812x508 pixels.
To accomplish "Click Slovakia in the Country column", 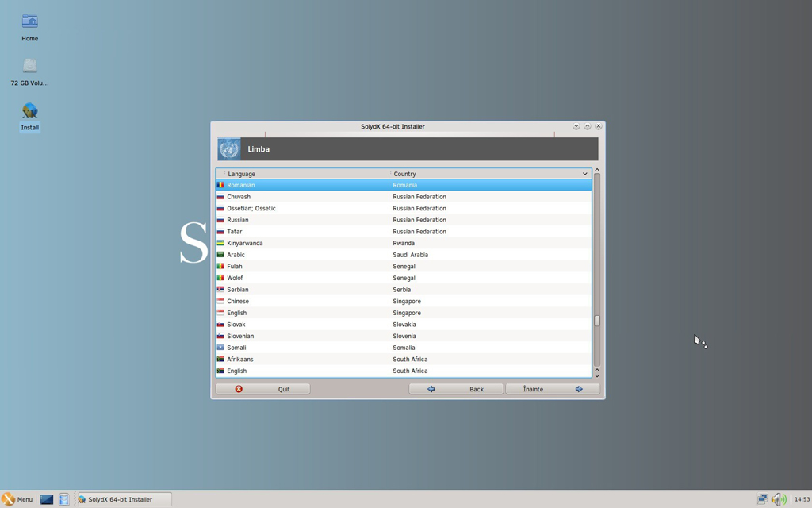I will click(404, 325).
